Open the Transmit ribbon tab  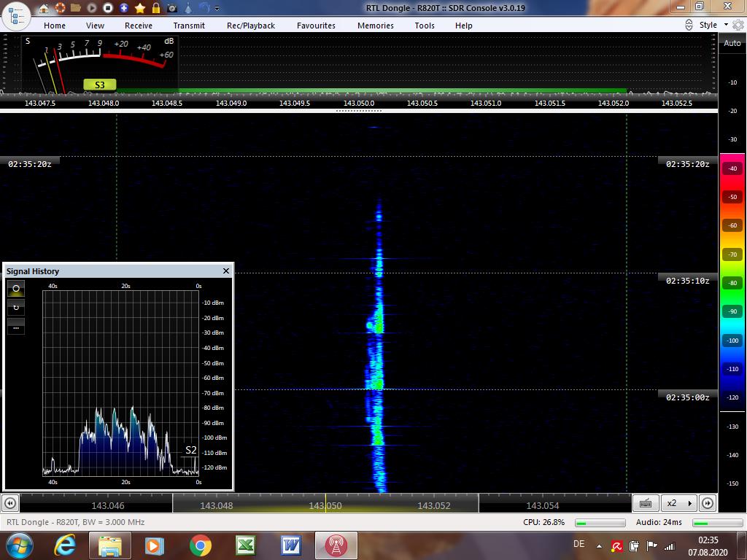pos(189,26)
